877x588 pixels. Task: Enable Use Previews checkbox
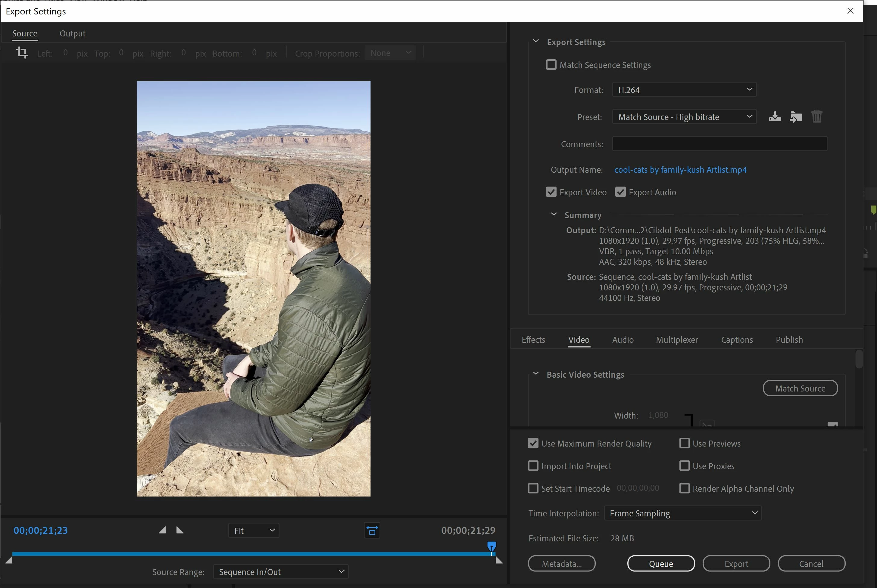pos(684,443)
